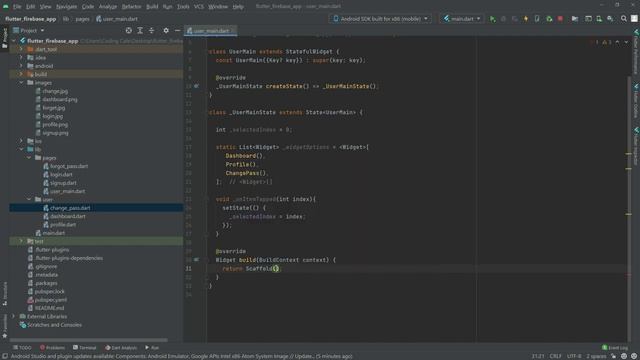Viewport: 640px width, 360px height.
Task: Hide the Project panel with minus icon
Action: click(177, 31)
